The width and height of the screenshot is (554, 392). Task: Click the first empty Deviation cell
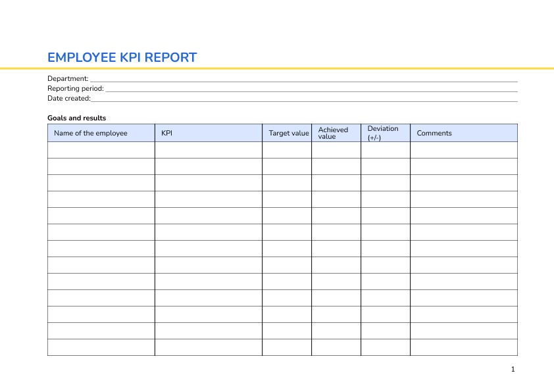(384, 150)
